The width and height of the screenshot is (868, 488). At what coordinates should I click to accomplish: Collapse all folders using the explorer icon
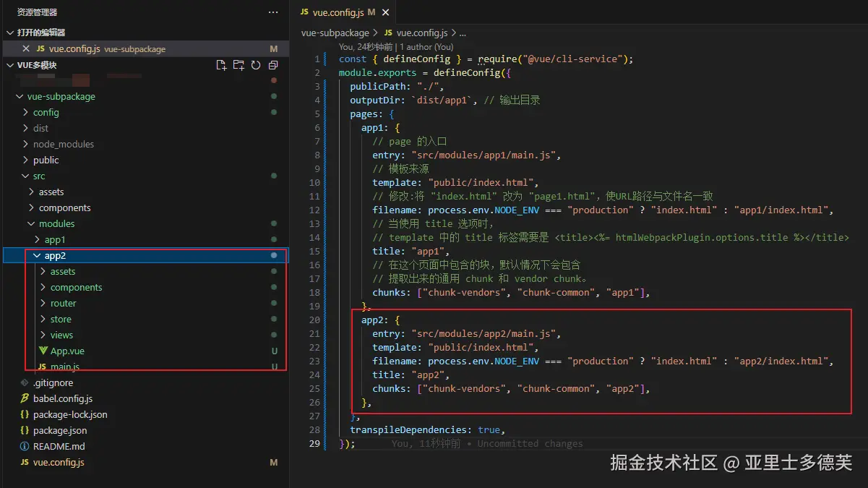pos(273,65)
